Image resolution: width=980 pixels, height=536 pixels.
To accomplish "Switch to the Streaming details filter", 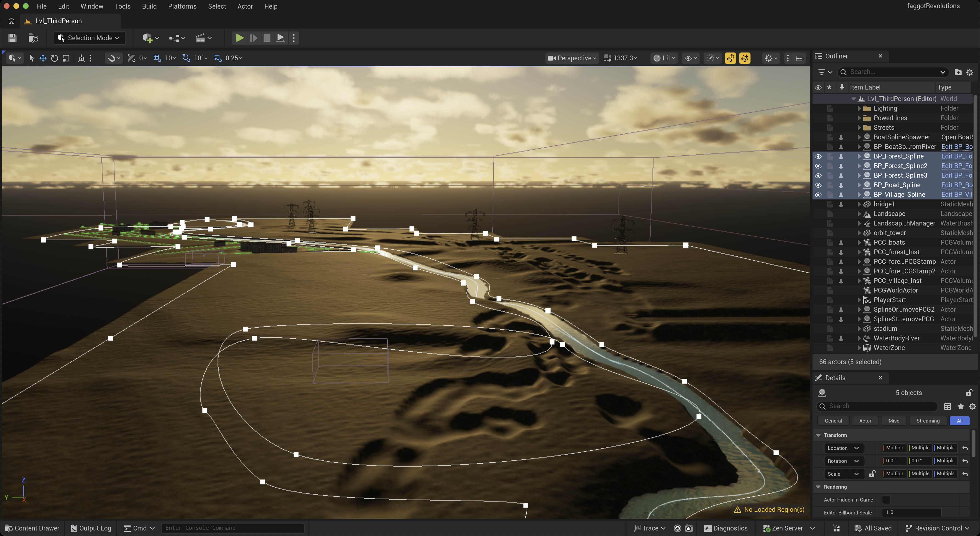I will [x=928, y=421].
